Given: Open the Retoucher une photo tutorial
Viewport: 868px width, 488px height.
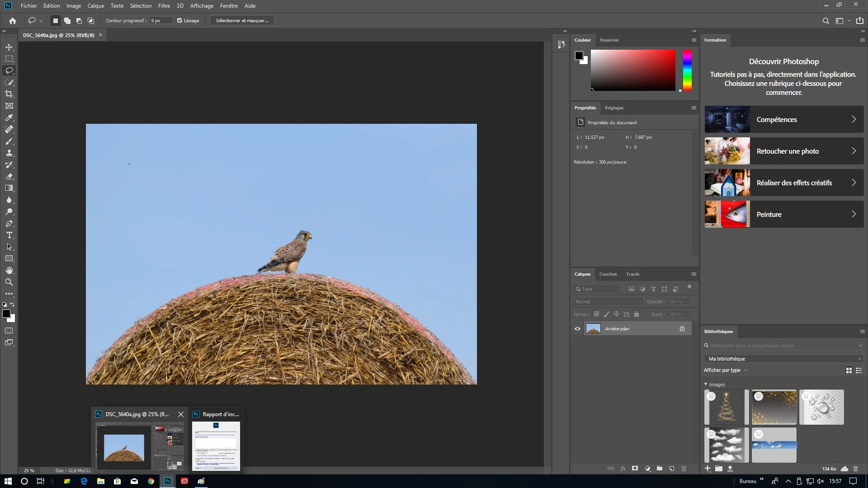Looking at the screenshot, I should pos(784,151).
